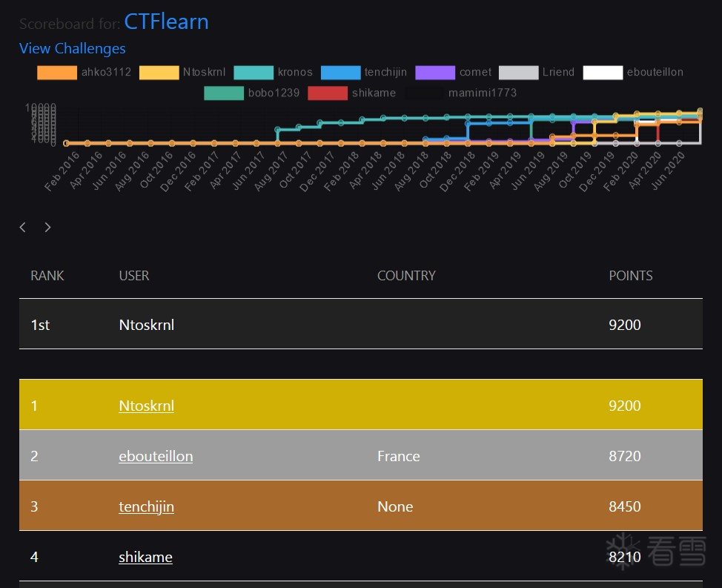Click the mamimi1773 legend label text
This screenshot has height=588, width=722.
(483, 93)
